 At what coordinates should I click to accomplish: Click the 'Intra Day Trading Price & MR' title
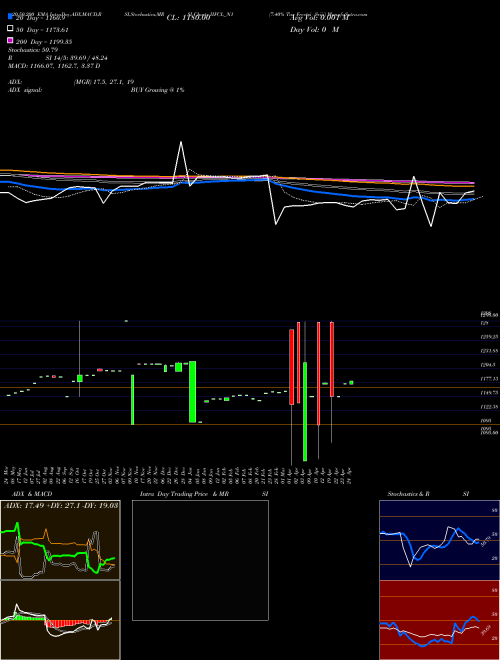coord(184,494)
